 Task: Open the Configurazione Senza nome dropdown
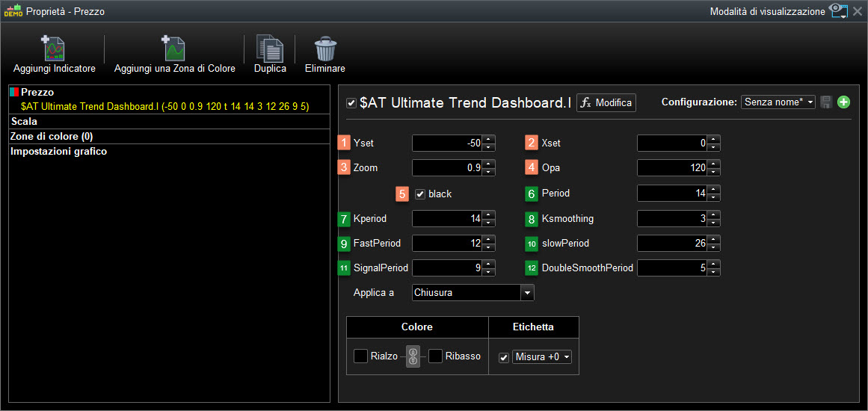tap(778, 102)
